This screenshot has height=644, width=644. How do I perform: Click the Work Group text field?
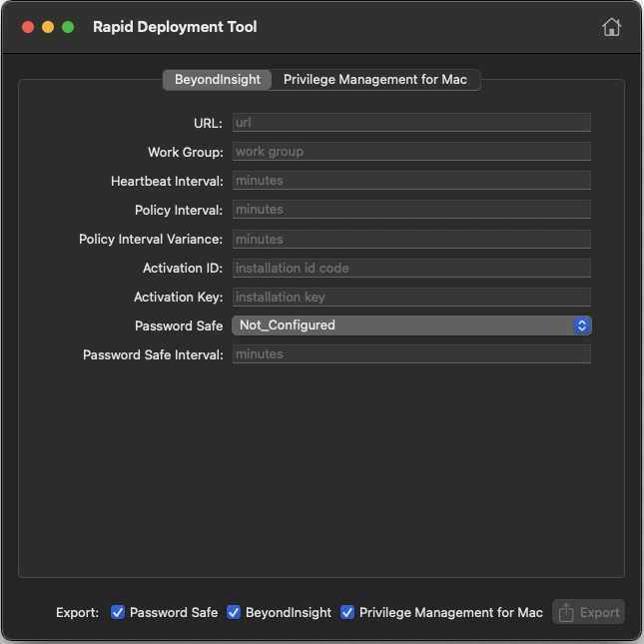(x=411, y=152)
